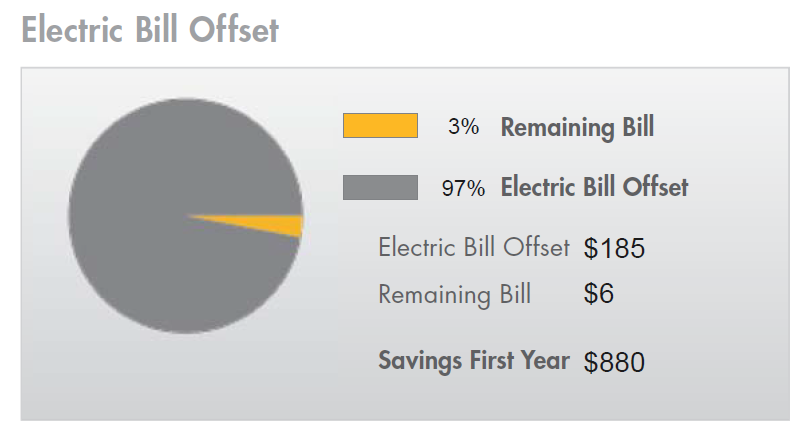Select the $880 first-year savings value
Image resolution: width=803 pixels, height=435 pixels.
614,362
